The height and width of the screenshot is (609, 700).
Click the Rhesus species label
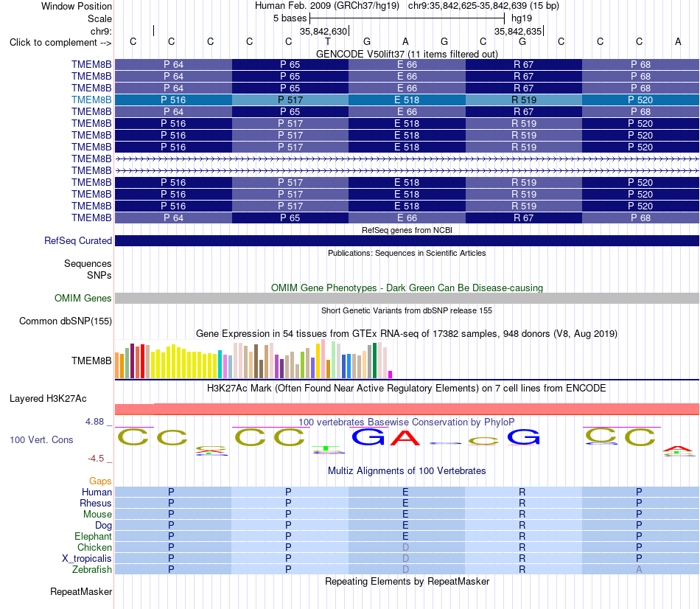(x=96, y=503)
